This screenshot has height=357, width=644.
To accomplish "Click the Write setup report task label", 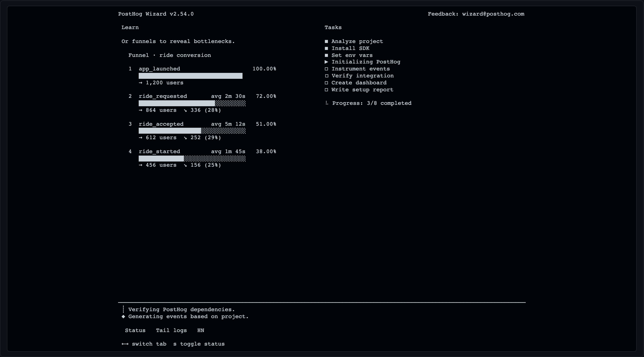I will [362, 90].
